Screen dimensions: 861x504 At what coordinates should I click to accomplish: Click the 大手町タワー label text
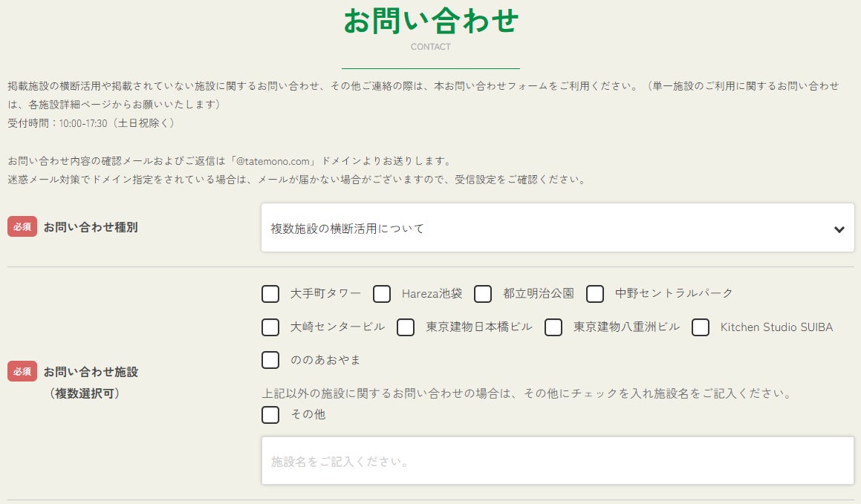coord(325,294)
